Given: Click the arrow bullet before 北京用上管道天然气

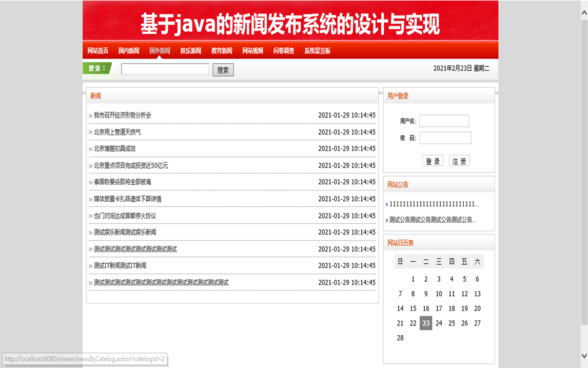Looking at the screenshot, I should pos(91,132).
